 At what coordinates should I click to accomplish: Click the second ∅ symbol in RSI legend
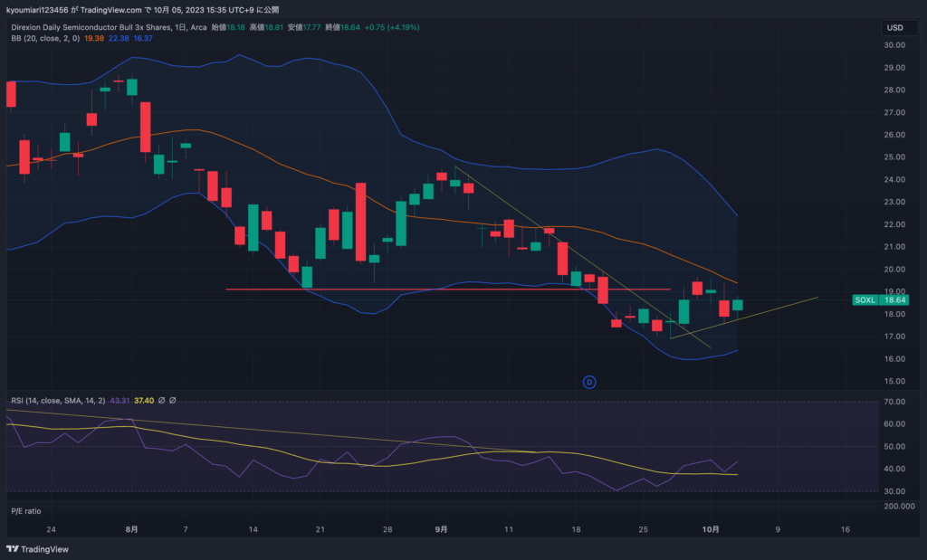tap(173, 401)
